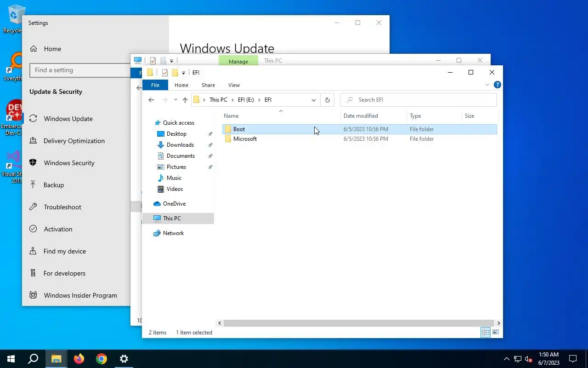588x368 pixels.
Task: Switch to Large icons view
Action: click(496, 332)
